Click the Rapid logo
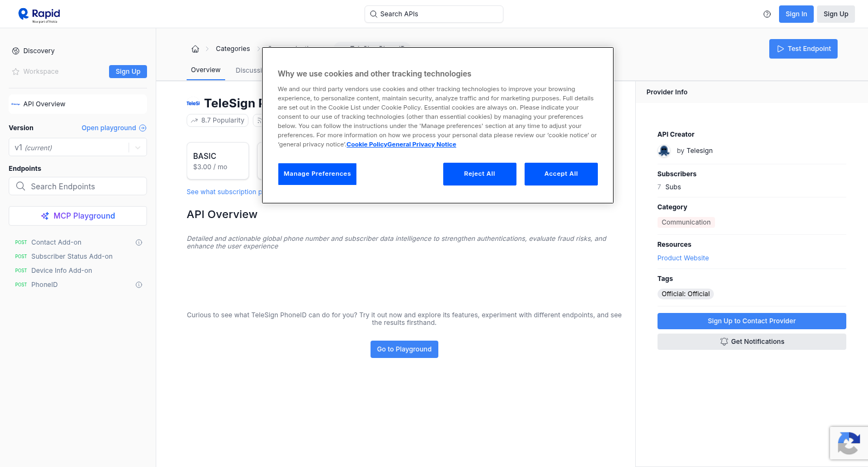 pyautogui.click(x=39, y=15)
